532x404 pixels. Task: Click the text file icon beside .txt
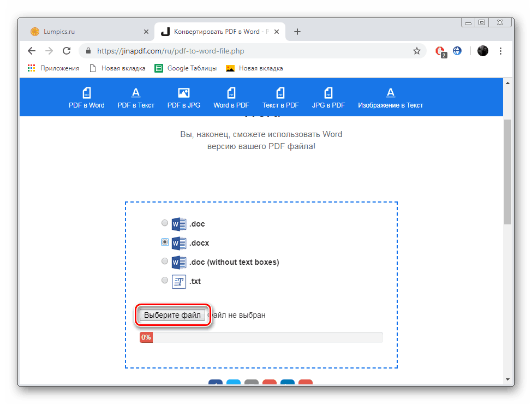pos(179,282)
